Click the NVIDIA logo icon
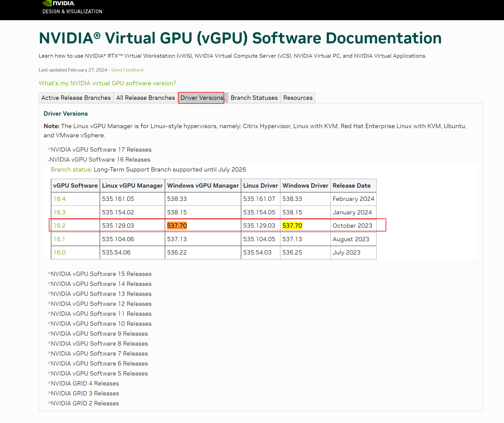Screen dimensions: 504x423 tap(47, 3)
